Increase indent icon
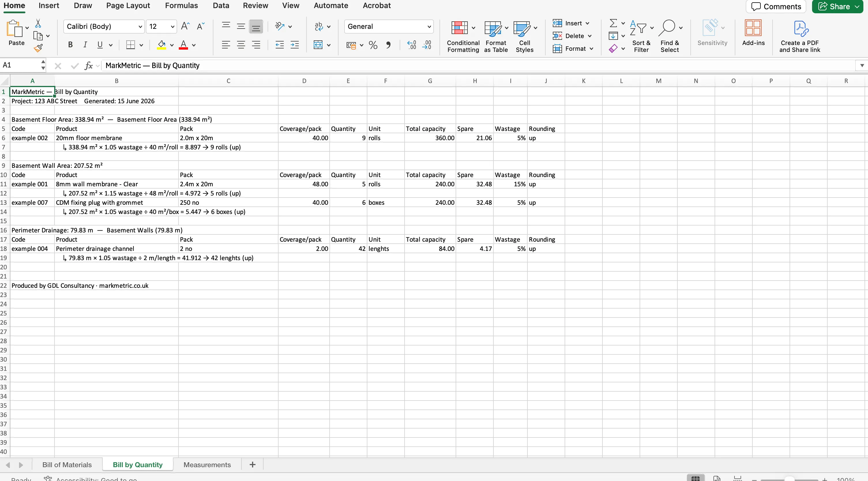This screenshot has height=481, width=868. [x=294, y=44]
